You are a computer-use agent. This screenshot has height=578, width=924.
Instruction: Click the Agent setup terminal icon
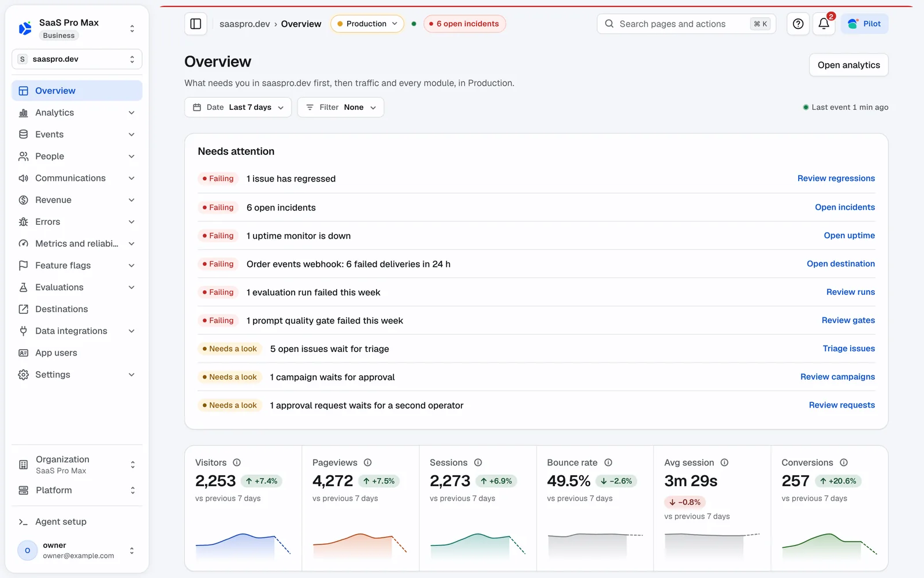pos(24,522)
